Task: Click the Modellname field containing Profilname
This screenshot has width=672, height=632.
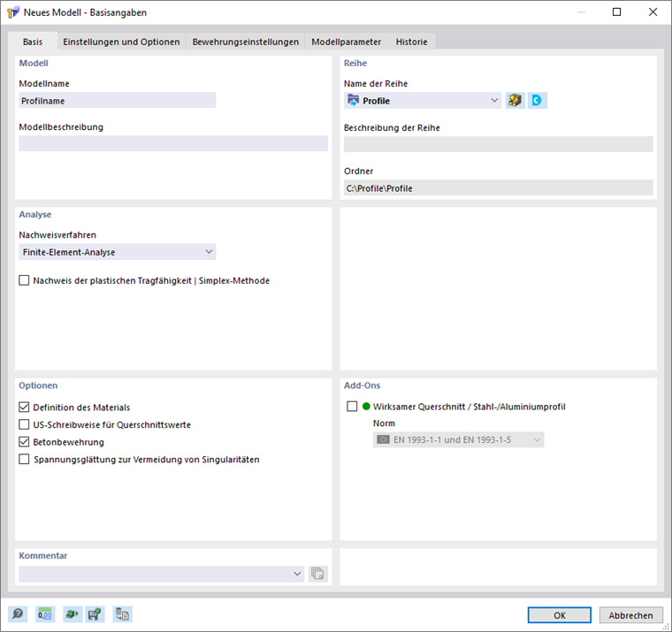Action: [118, 101]
